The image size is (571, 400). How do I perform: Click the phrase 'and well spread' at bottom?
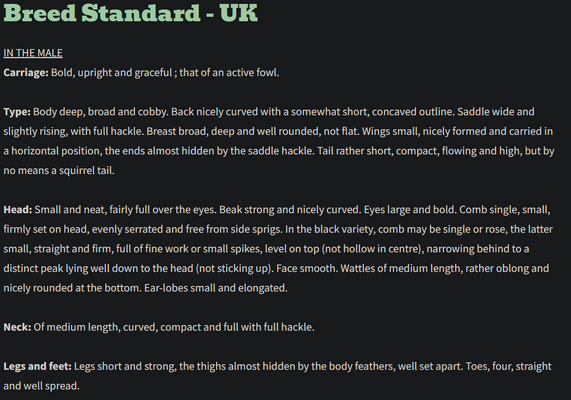coord(41,386)
